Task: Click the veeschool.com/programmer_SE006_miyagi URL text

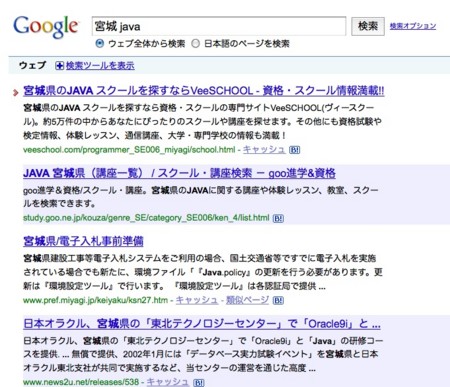Action: pos(129,150)
